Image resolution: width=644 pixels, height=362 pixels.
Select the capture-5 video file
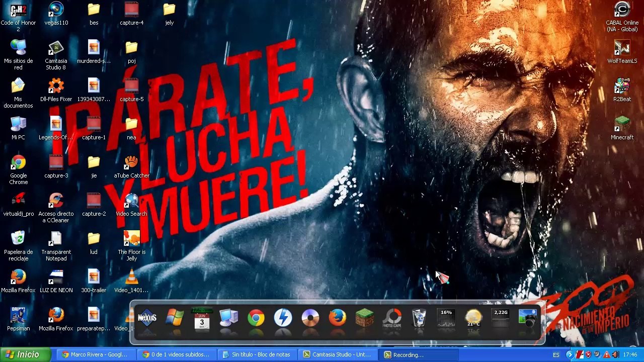coord(131,90)
